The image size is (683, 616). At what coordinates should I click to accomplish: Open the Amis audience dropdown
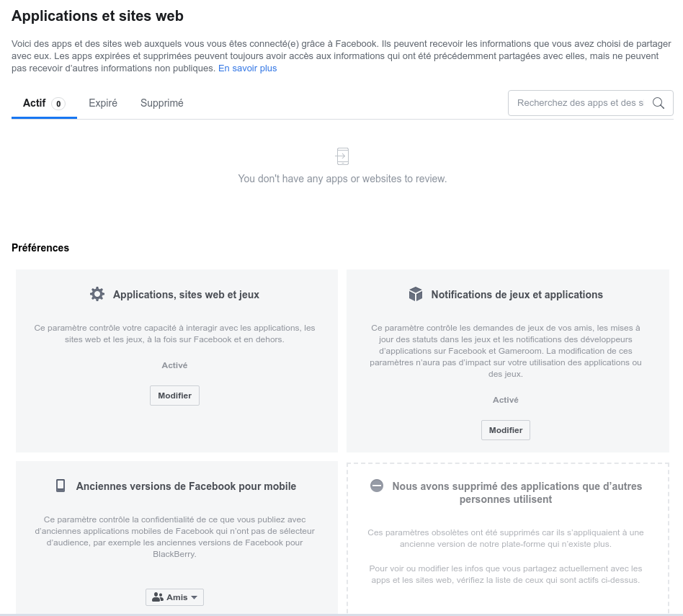[174, 597]
